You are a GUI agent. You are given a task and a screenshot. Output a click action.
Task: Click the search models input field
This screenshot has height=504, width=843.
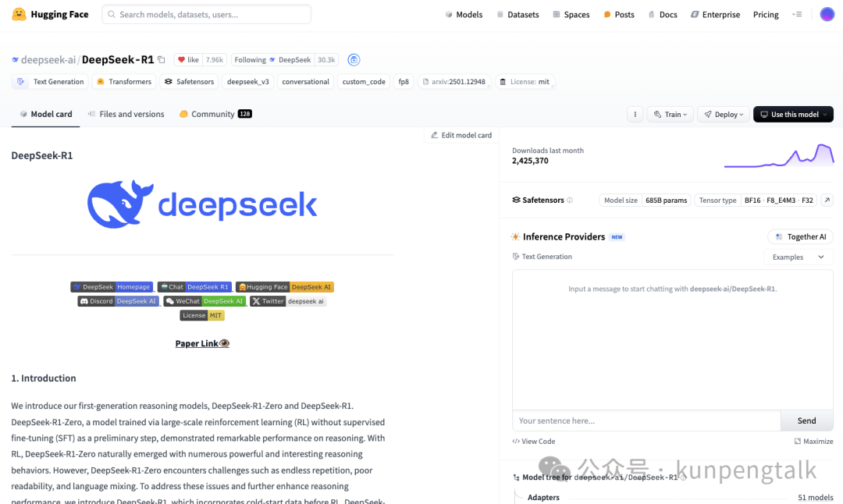click(x=206, y=15)
